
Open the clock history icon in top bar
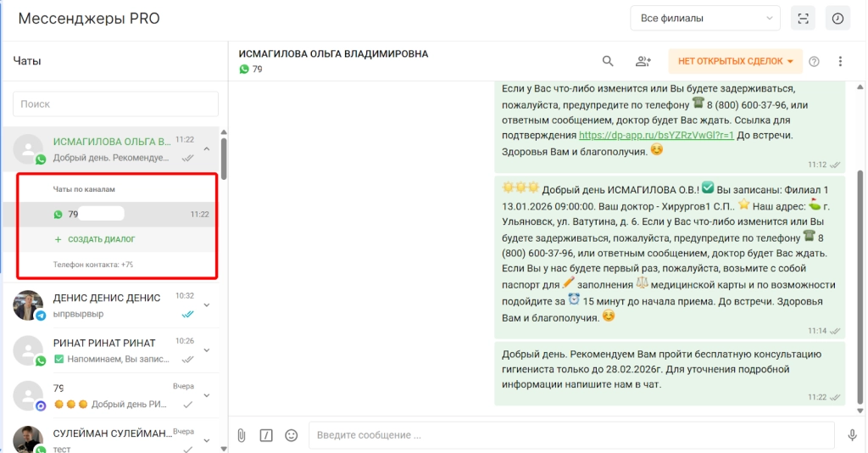tap(838, 19)
